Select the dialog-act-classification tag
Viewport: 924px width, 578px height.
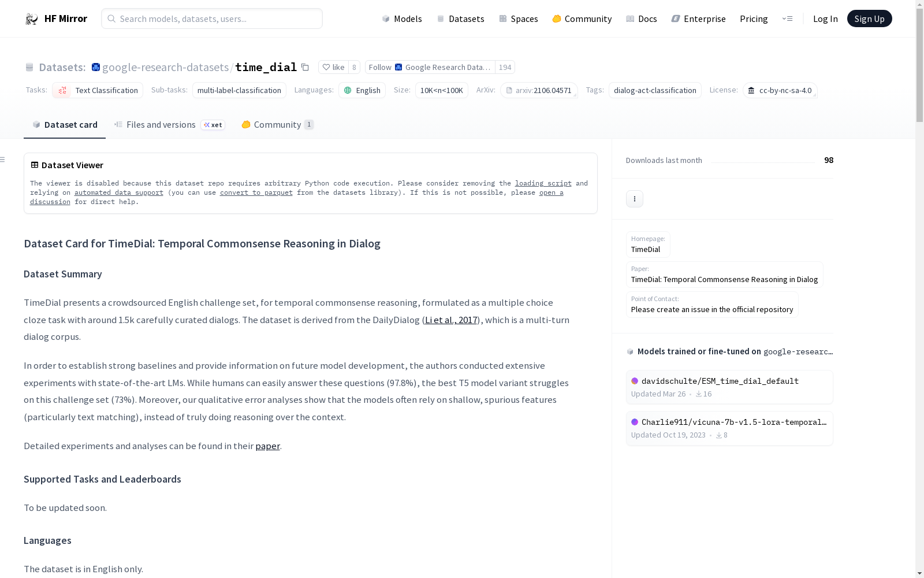coord(655,90)
